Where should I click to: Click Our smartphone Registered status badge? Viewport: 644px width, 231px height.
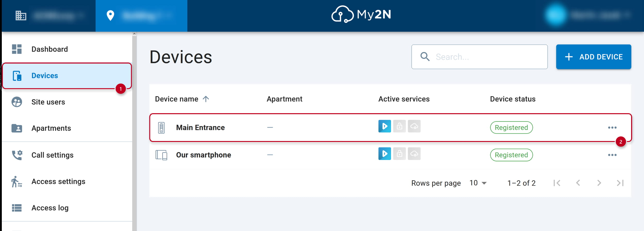(511, 155)
